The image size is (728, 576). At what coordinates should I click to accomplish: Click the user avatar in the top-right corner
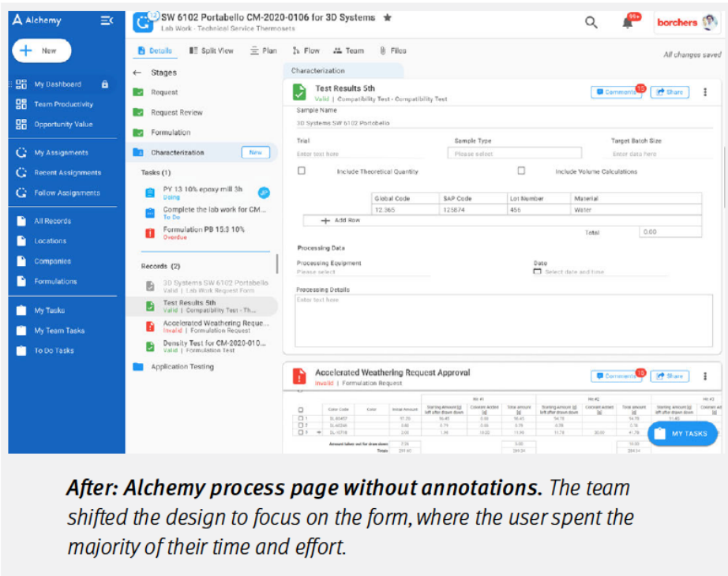point(710,22)
